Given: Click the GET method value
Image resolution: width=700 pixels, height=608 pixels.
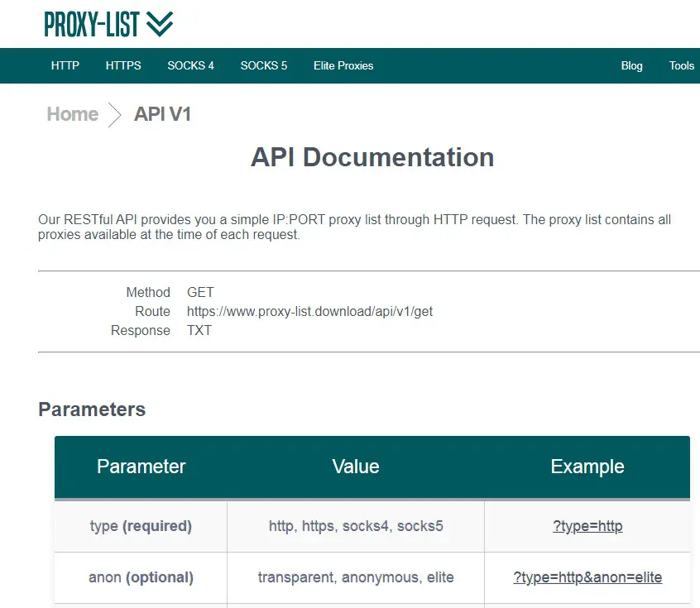Looking at the screenshot, I should (x=200, y=292).
